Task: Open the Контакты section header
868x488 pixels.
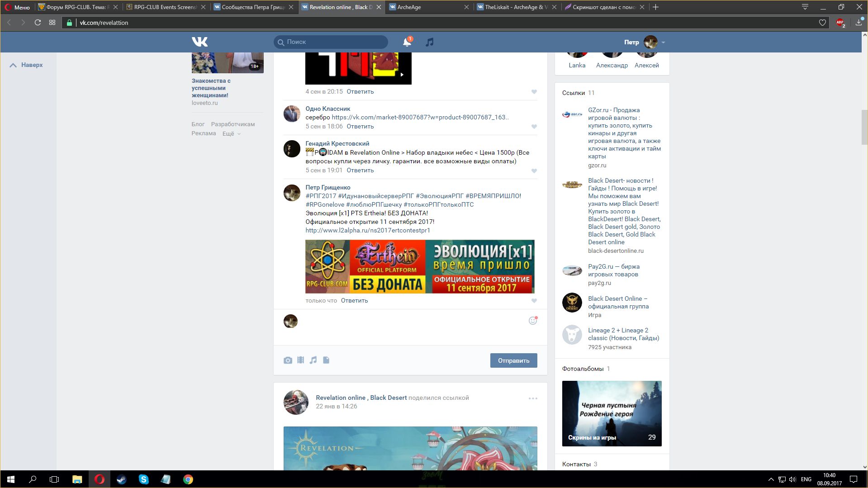Action: [x=576, y=464]
